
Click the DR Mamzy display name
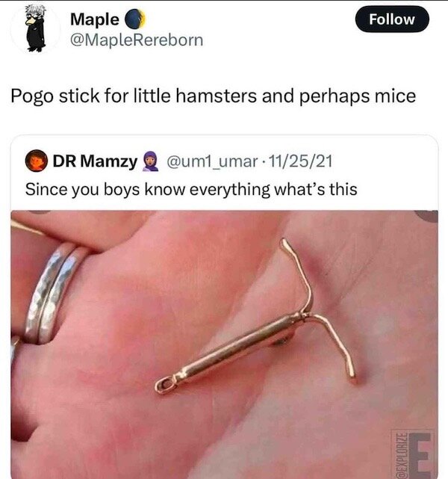click(95, 161)
